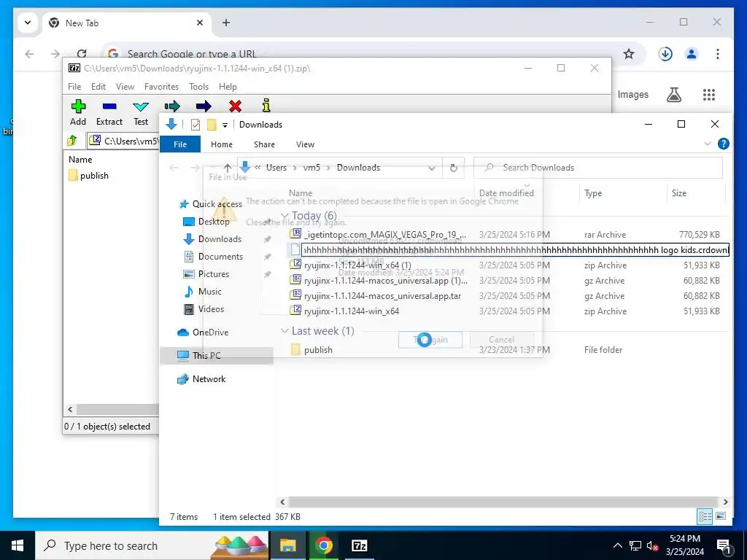Expand the Explorer ribbon chevron

[708, 144]
